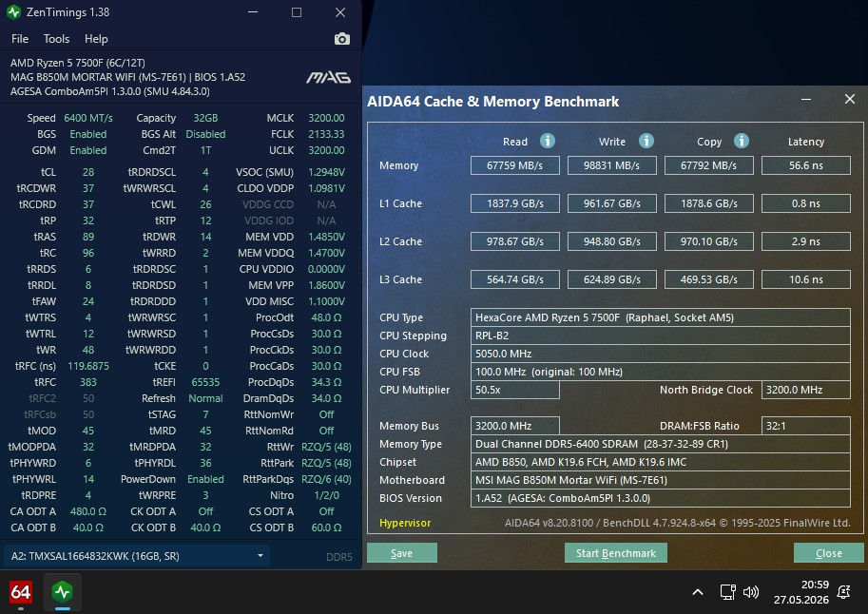Click Start Benchmark button
This screenshot has height=614, width=868.
tap(615, 553)
